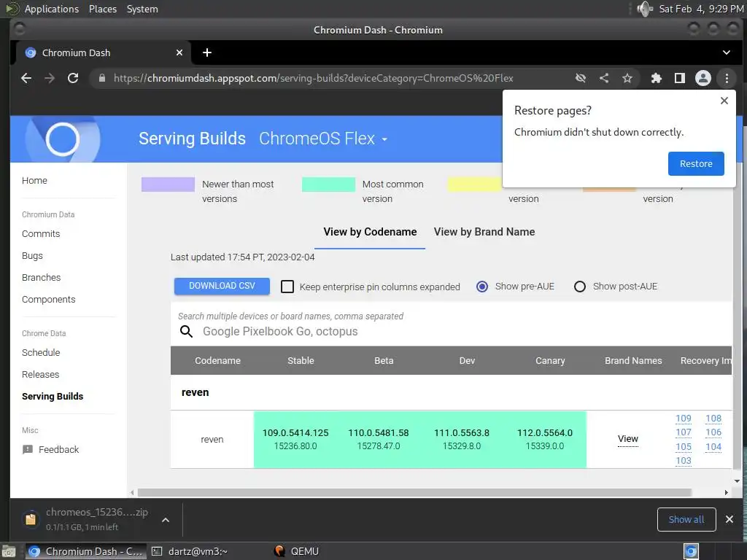Click purple Newer than most versions swatch
The image size is (747, 560).
[168, 184]
